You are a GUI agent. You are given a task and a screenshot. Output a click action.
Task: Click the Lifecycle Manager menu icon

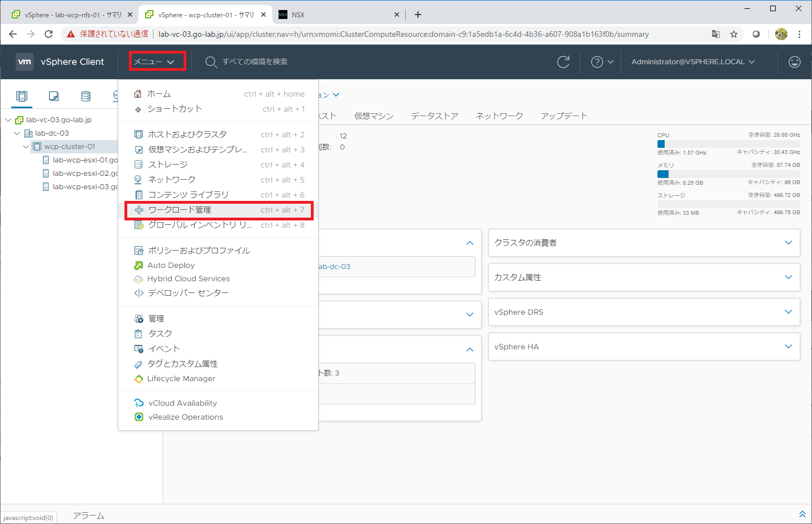click(138, 379)
